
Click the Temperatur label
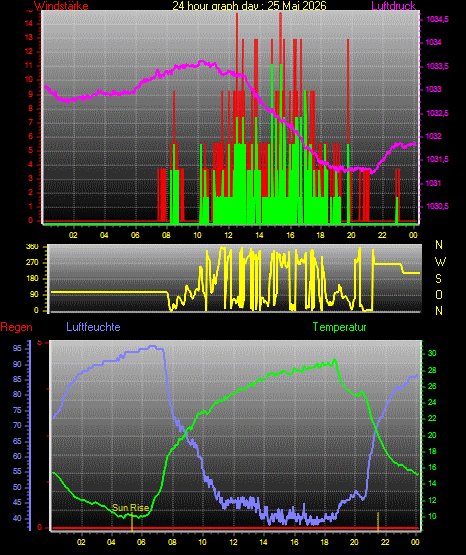(339, 327)
